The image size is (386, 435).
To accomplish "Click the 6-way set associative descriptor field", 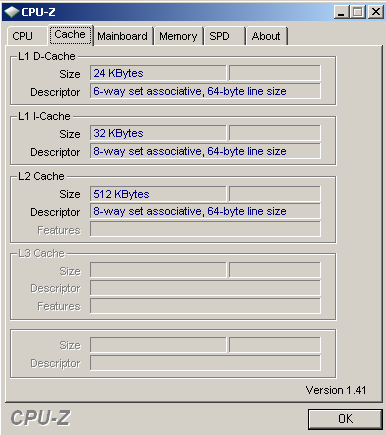I will (x=205, y=91).
